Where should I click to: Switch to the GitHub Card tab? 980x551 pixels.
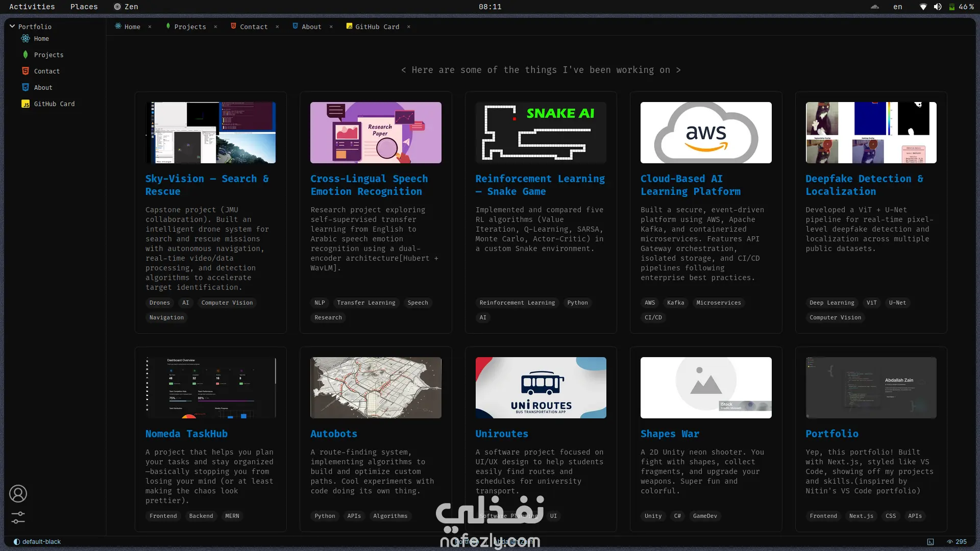(x=377, y=27)
